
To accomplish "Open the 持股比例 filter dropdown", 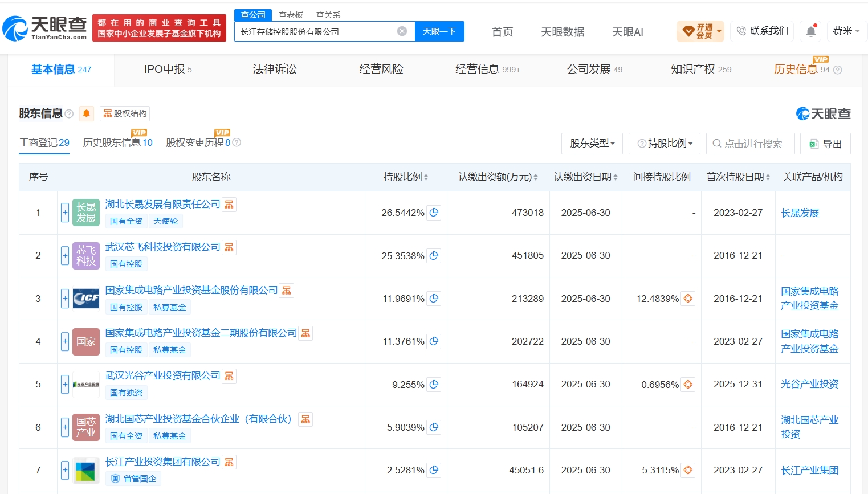I will [x=665, y=144].
